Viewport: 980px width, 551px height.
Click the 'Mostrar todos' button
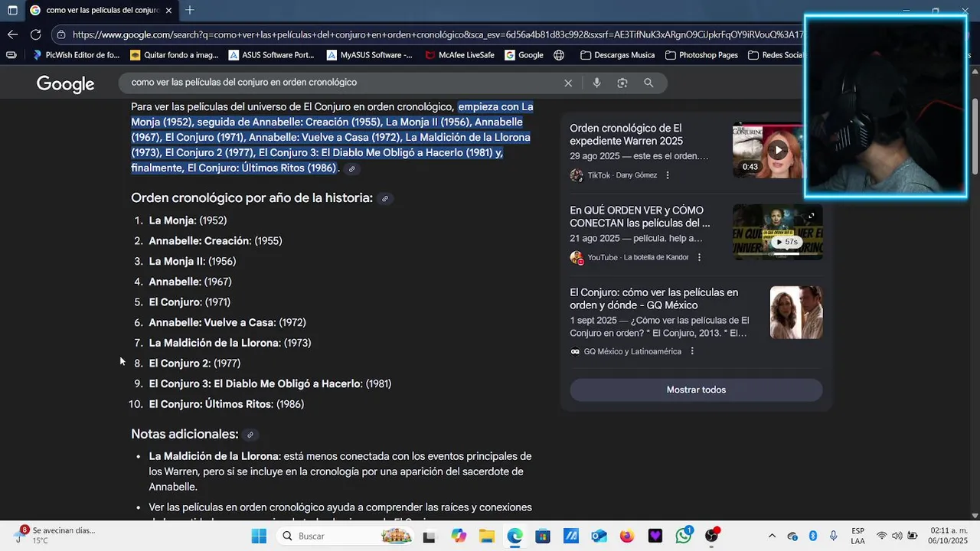696,390
